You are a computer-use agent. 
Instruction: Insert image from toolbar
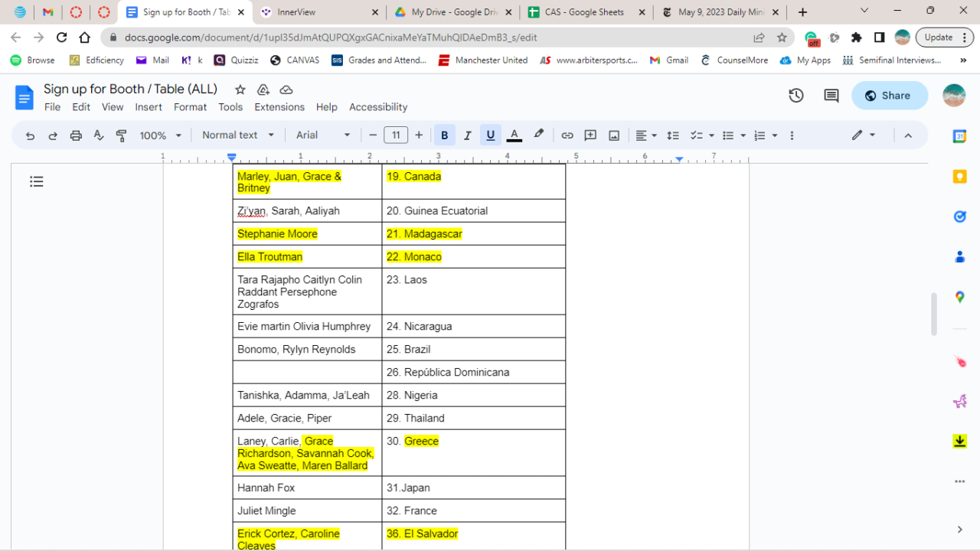point(614,135)
